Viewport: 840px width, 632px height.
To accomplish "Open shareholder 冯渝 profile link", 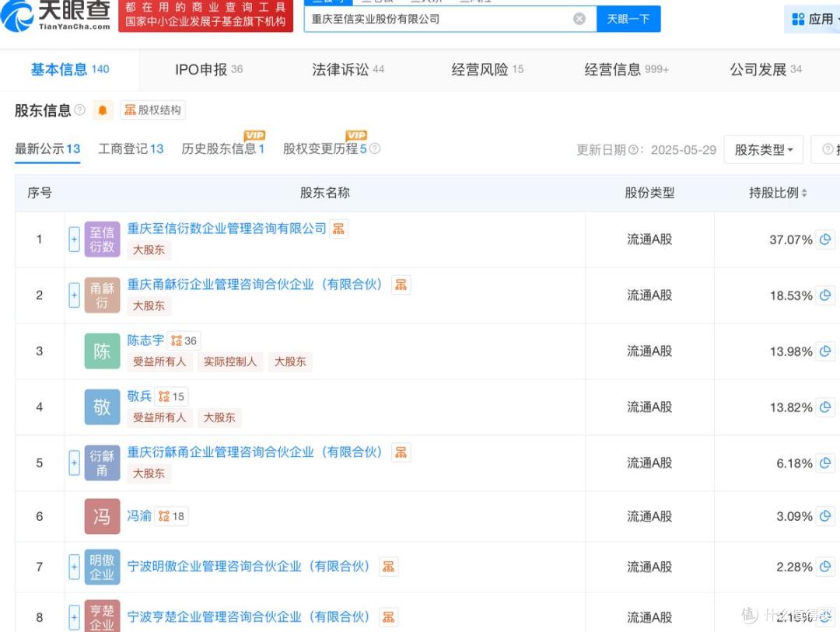I will pyautogui.click(x=139, y=515).
